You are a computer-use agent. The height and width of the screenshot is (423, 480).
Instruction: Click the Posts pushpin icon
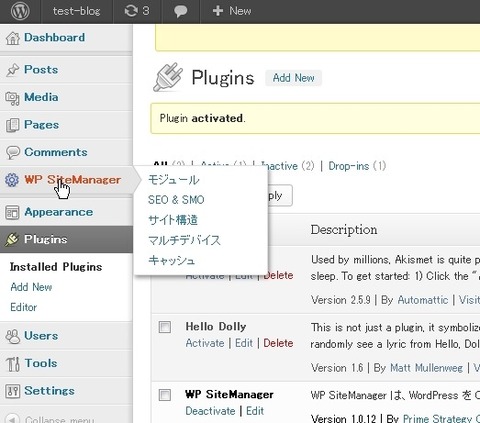point(13,70)
